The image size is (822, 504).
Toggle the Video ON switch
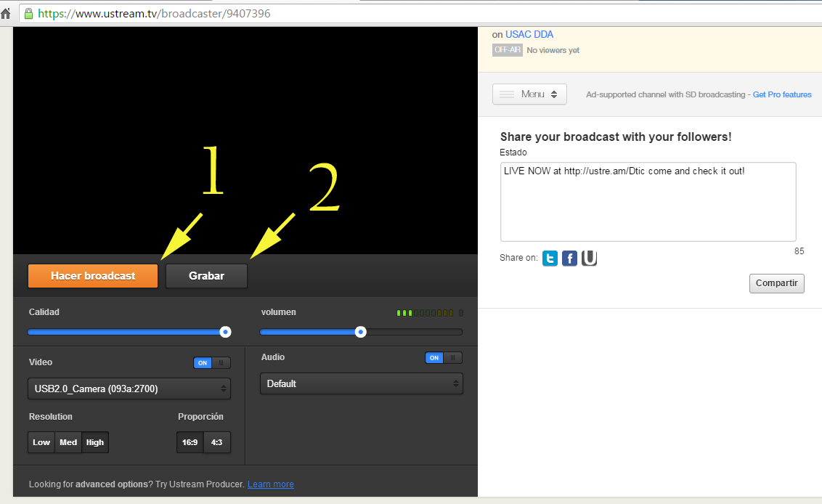pos(212,363)
